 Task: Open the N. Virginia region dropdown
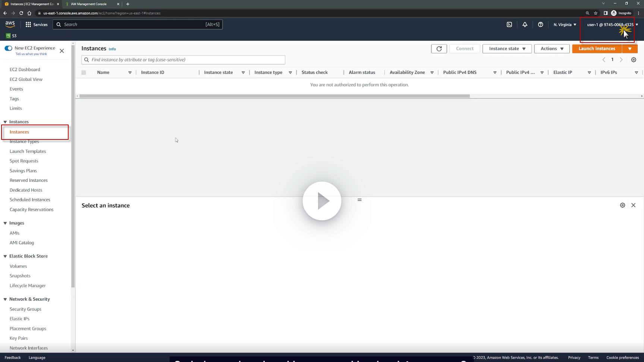(565, 25)
